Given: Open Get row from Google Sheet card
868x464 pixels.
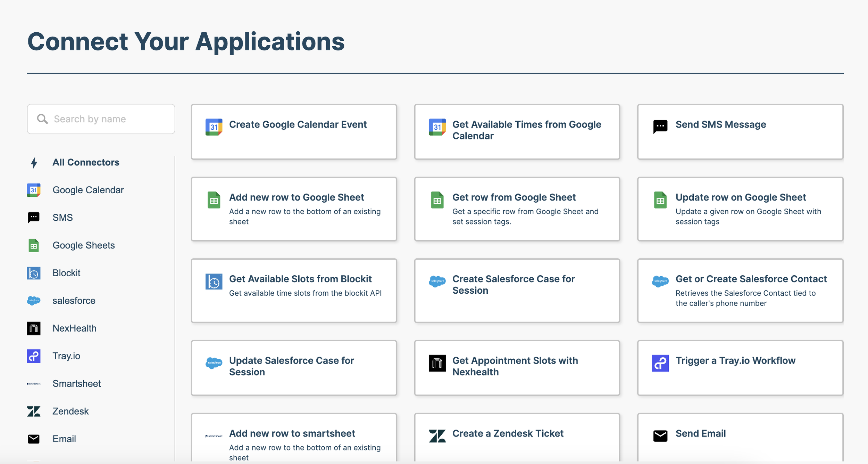Looking at the screenshot, I should pyautogui.click(x=517, y=209).
